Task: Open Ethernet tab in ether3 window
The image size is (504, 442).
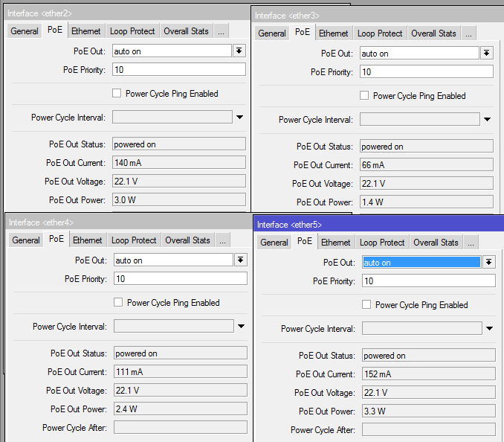Action: coord(333,33)
